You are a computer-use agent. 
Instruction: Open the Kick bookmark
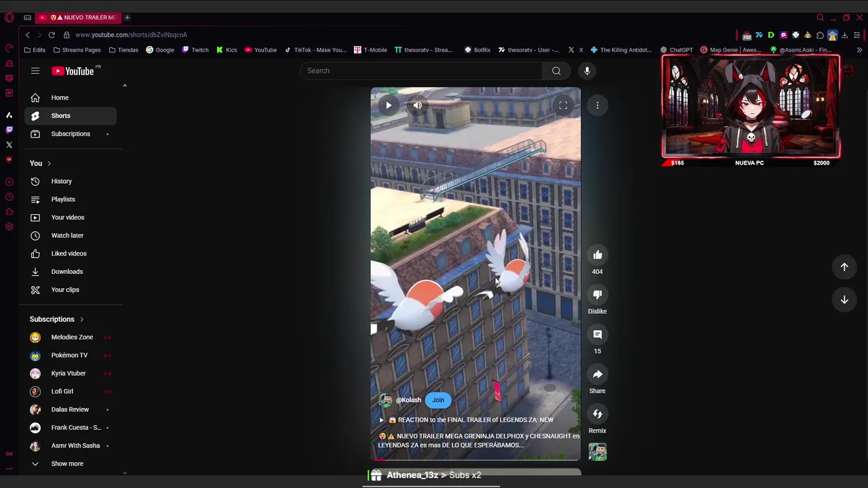(226, 49)
